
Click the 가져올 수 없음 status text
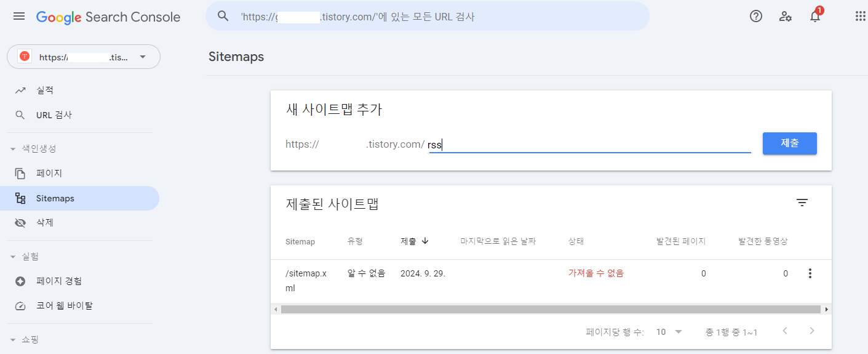(x=595, y=273)
